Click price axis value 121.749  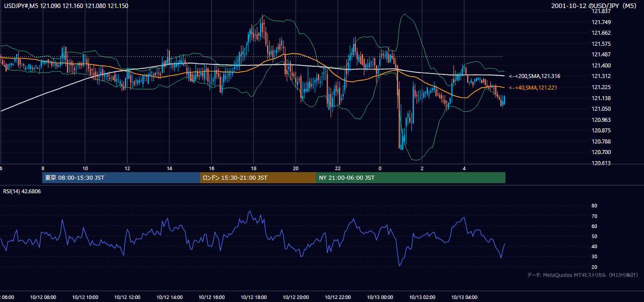point(601,22)
